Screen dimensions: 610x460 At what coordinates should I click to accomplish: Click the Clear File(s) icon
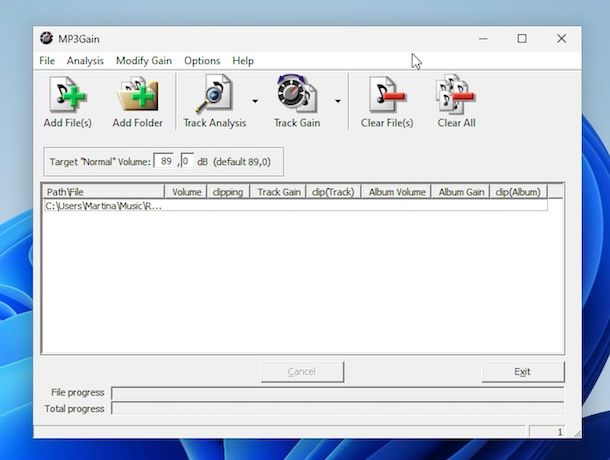tap(387, 102)
